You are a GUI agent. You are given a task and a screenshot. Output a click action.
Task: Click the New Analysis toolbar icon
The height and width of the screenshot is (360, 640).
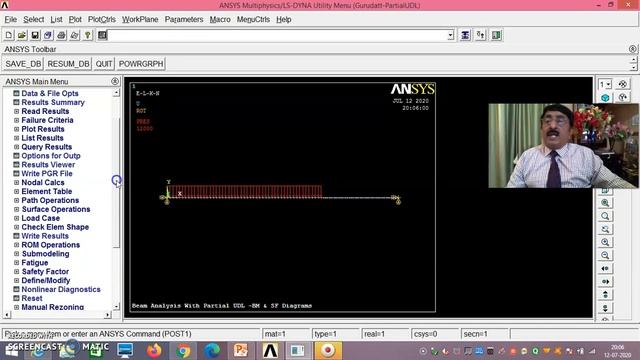[x=9, y=35]
